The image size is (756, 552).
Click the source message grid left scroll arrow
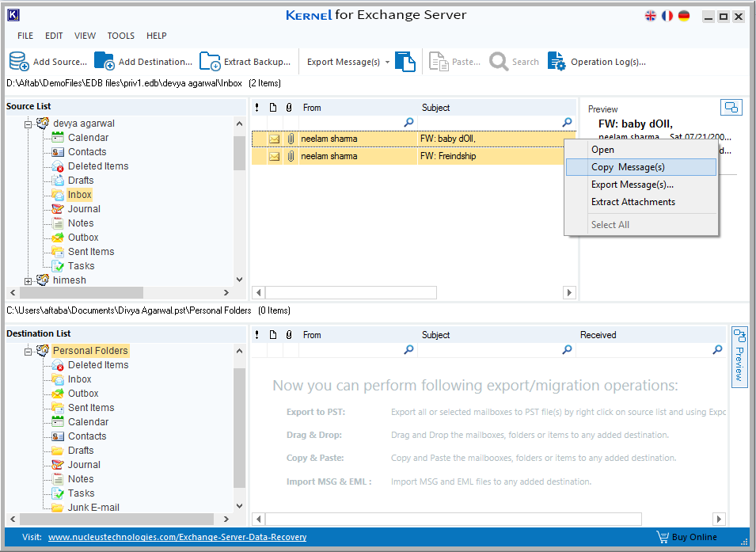click(x=258, y=292)
